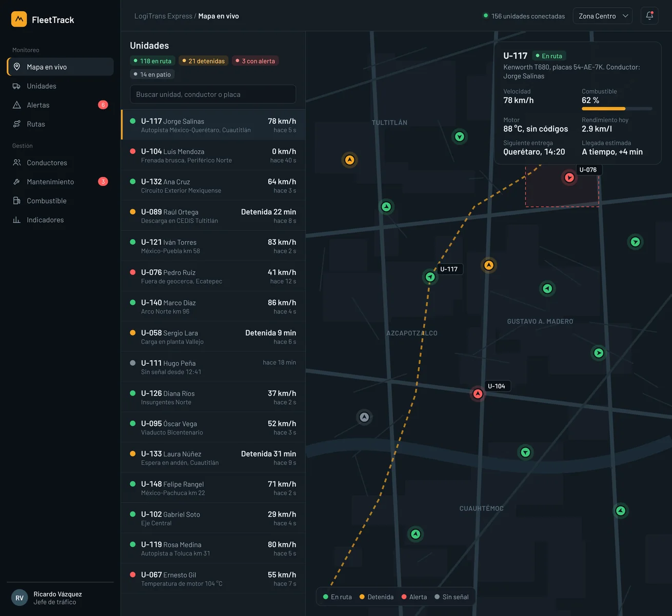This screenshot has width=672, height=616.
Task: Click the Alertas triangle icon
Action: point(17,105)
